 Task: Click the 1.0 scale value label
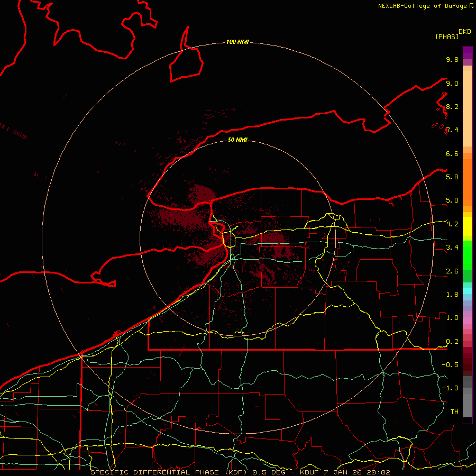[452, 318]
